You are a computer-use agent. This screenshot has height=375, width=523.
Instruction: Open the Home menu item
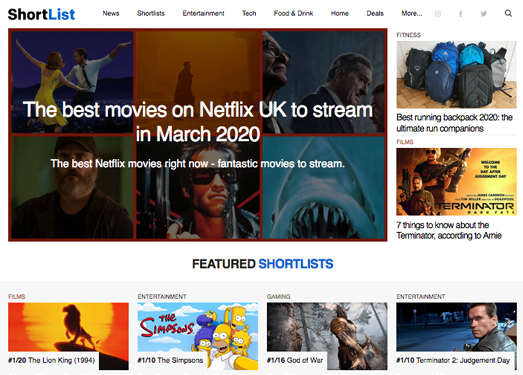[x=340, y=14]
